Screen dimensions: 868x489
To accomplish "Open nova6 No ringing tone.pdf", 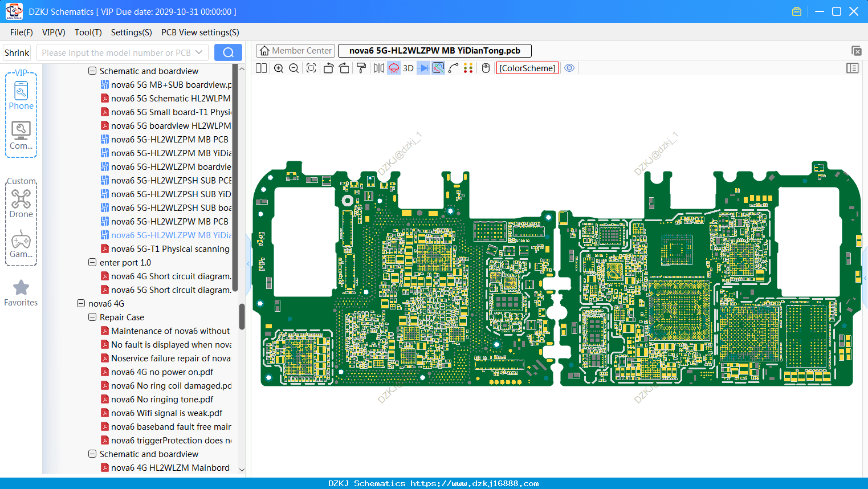I will click(157, 400).
